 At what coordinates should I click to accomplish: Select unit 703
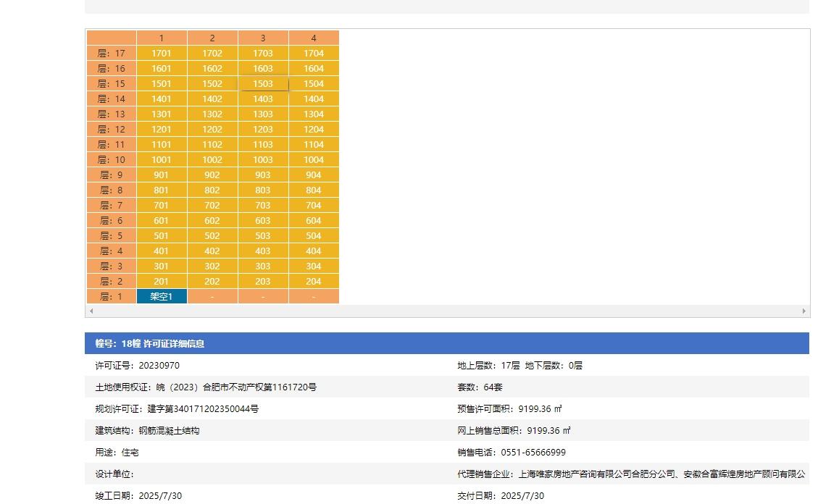(263, 205)
